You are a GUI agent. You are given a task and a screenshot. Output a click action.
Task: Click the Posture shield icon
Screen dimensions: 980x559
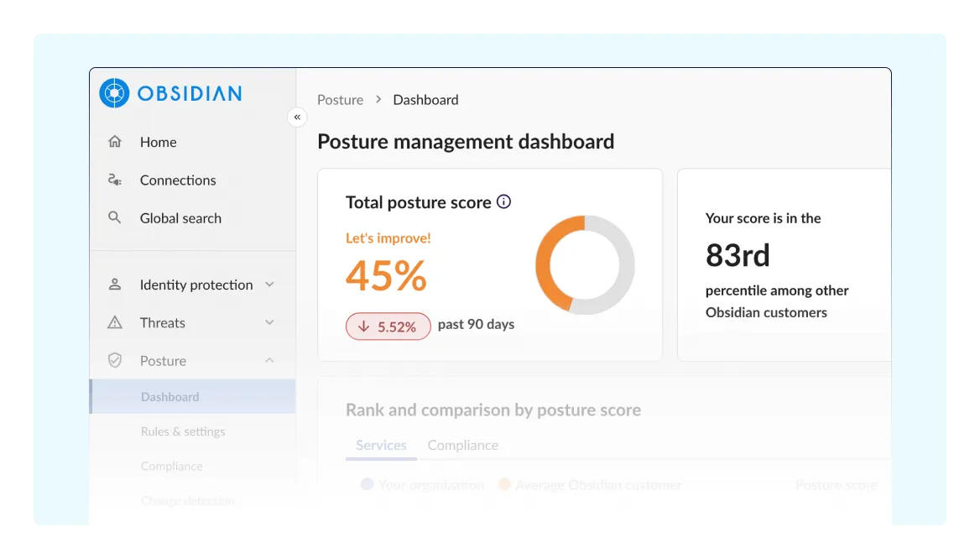[x=115, y=360]
